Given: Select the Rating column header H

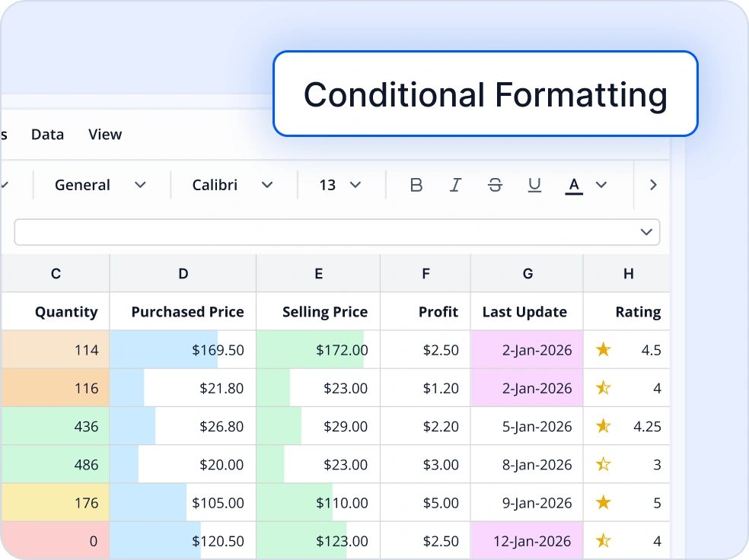Looking at the screenshot, I should [628, 273].
